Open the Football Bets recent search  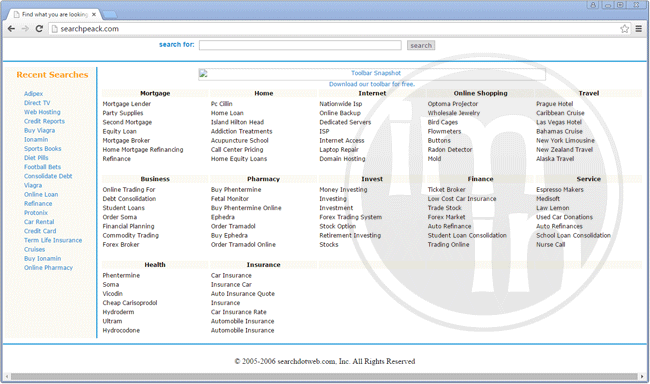pos(42,167)
